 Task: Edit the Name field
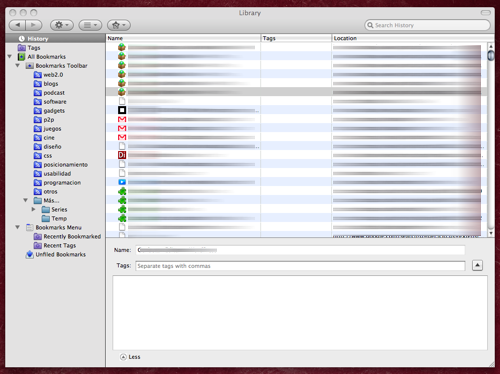pos(300,250)
